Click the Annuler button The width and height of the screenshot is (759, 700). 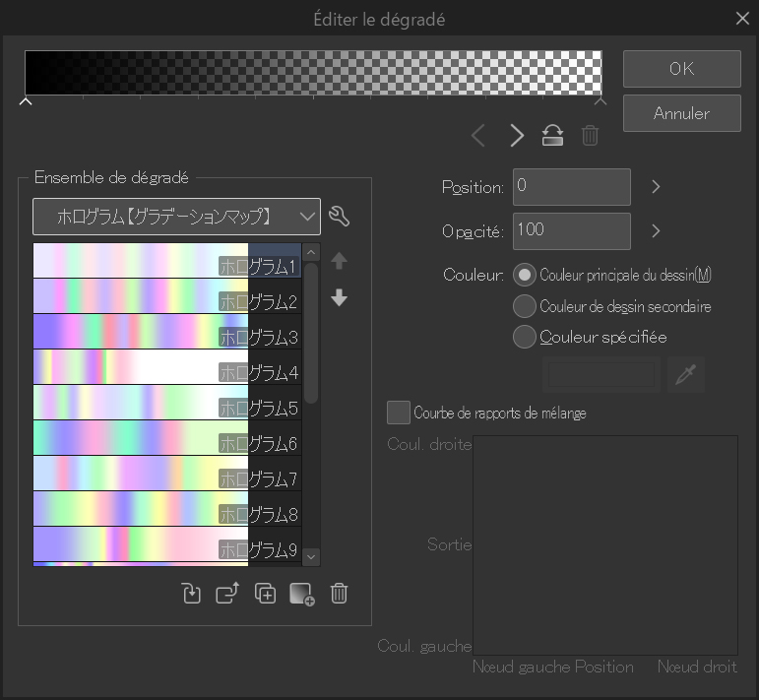click(681, 113)
